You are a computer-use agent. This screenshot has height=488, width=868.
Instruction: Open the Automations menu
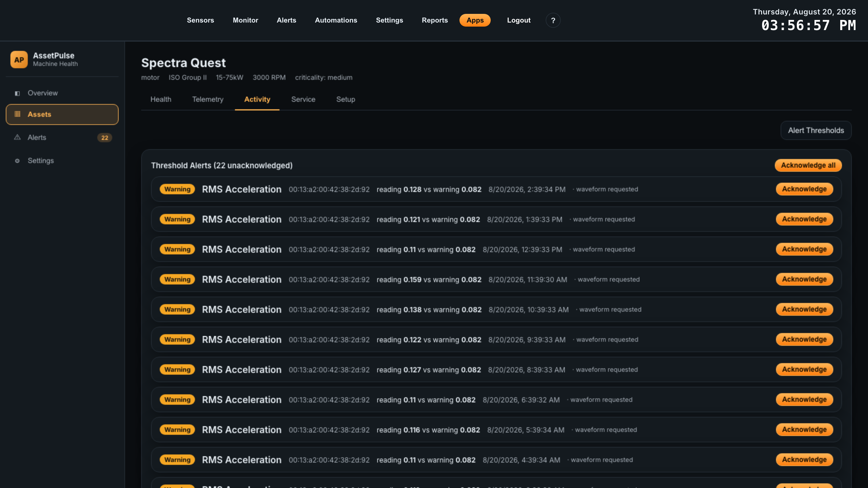pyautogui.click(x=336, y=20)
